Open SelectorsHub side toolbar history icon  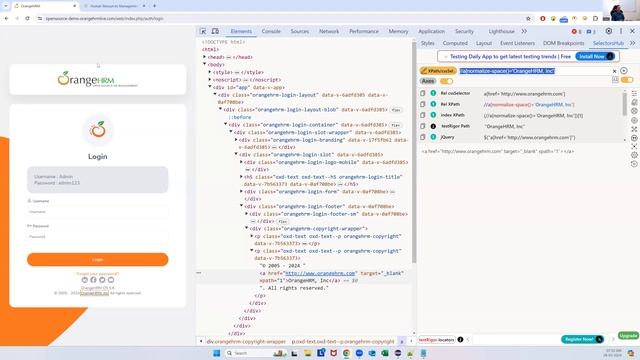pos(634,164)
